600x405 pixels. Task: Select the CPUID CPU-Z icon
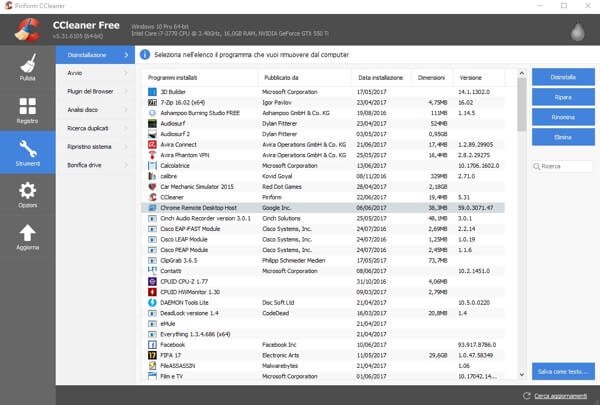(x=152, y=281)
